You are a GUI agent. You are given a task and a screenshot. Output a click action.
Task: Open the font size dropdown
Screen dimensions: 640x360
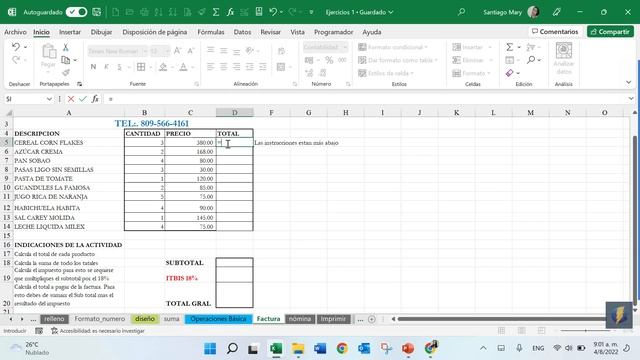(x=167, y=51)
